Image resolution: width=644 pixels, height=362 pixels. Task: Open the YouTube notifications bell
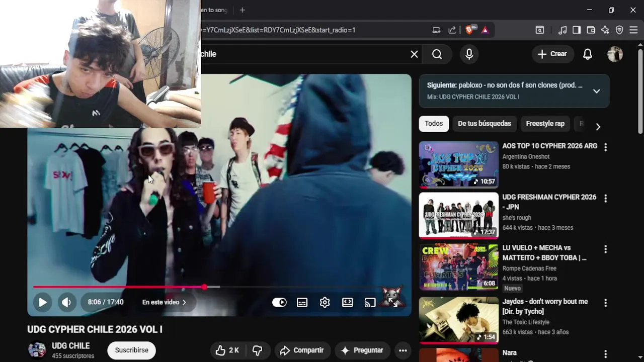point(588,54)
